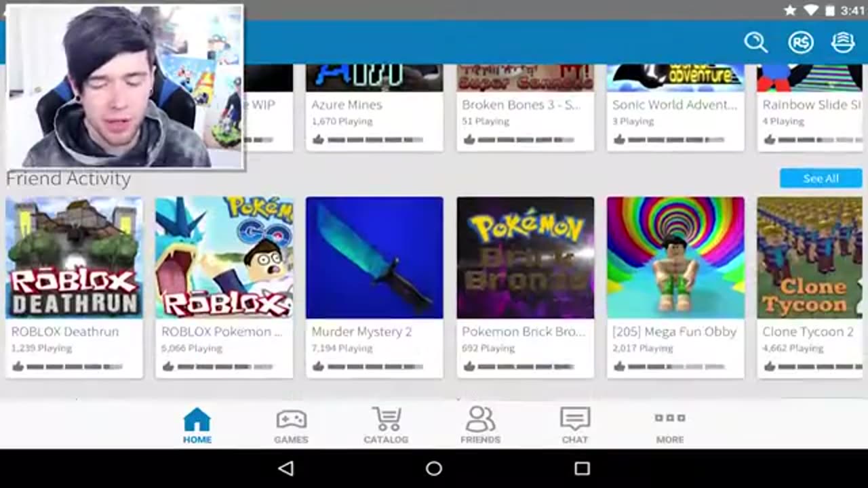Click the Sonic World Advent... title text

674,104
